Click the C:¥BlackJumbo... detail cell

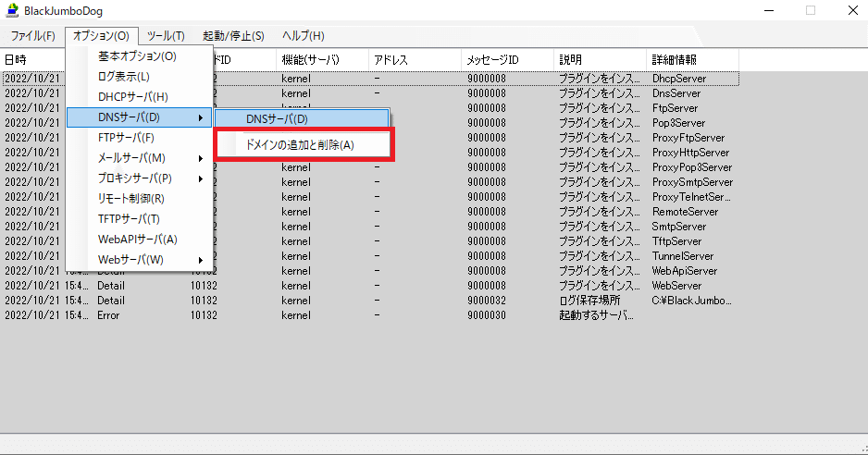tap(691, 301)
